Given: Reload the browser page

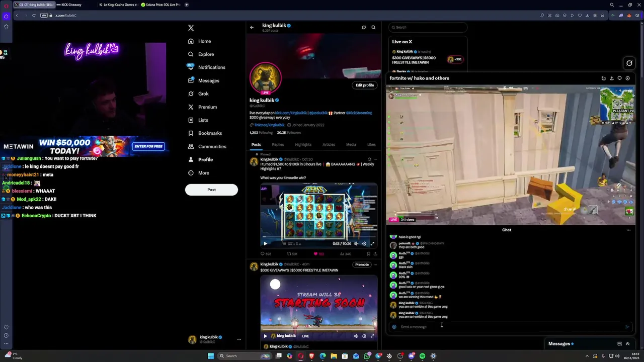Looking at the screenshot, I should (x=34, y=16).
